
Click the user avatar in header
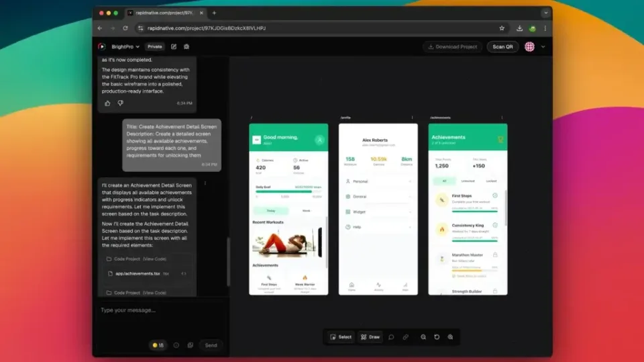pos(529,46)
